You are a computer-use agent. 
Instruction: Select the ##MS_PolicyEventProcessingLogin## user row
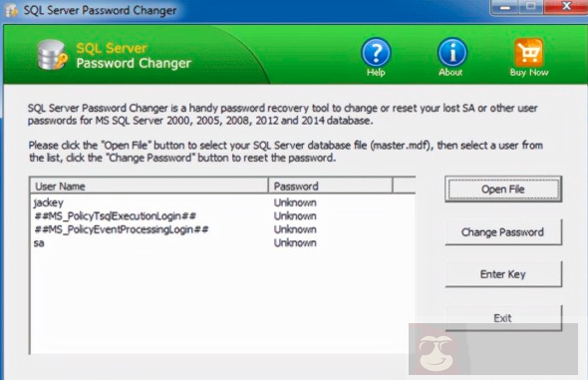222,229
